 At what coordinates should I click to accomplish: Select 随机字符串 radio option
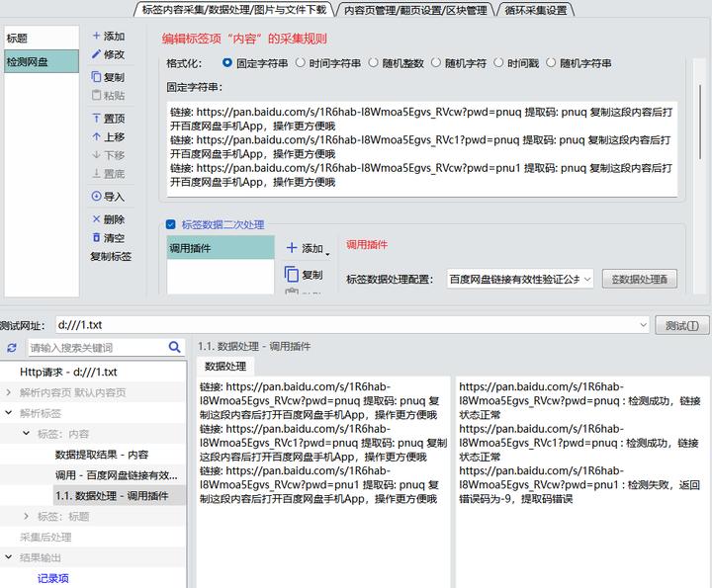pyautogui.click(x=551, y=63)
